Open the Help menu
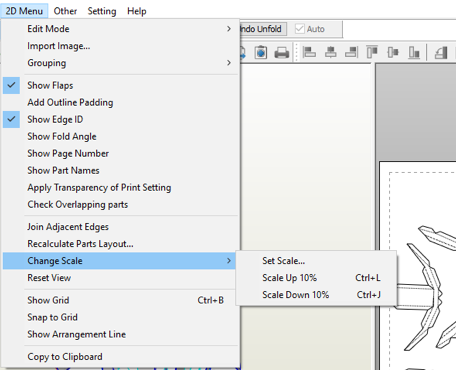The width and height of the screenshot is (456, 370). tap(137, 11)
